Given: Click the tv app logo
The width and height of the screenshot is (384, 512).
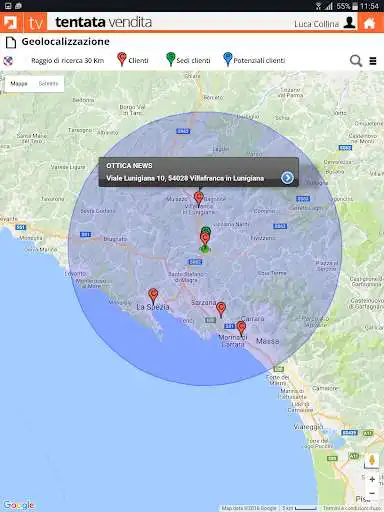Looking at the screenshot, I should tap(35, 23).
